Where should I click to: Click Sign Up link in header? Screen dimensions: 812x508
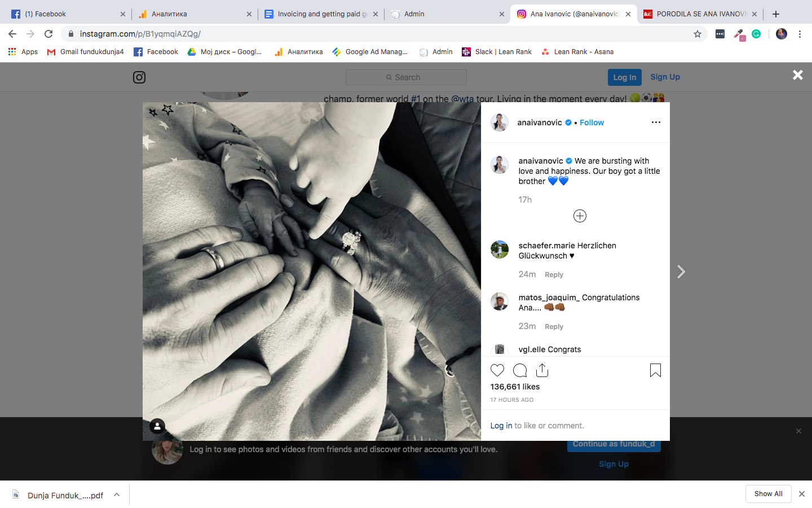pyautogui.click(x=665, y=77)
